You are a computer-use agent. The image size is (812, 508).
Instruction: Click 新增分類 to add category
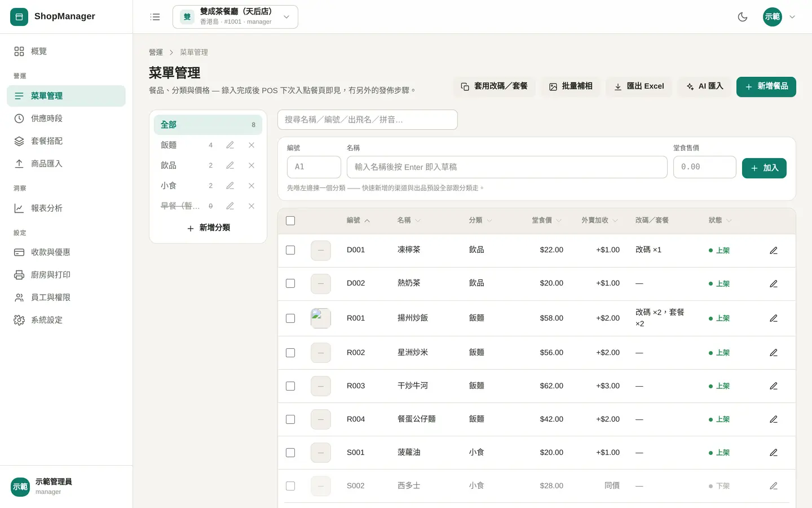pos(208,228)
